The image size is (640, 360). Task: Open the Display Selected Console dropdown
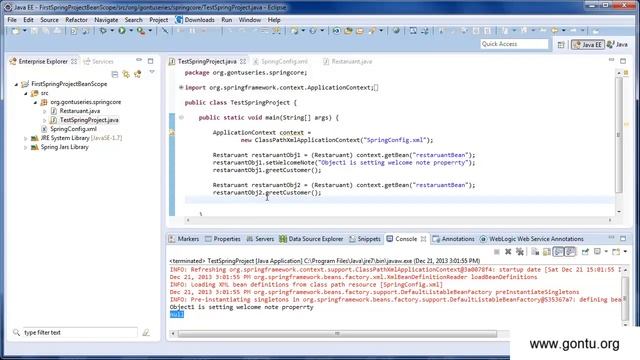[606, 251]
